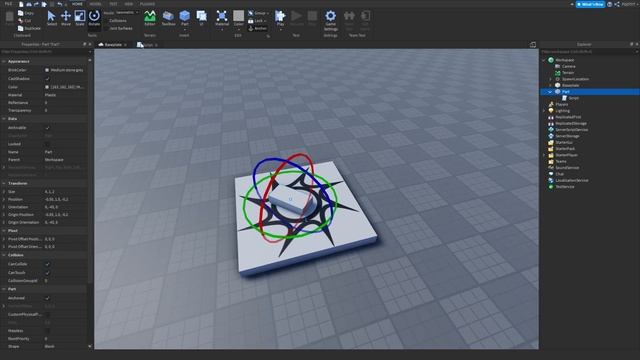Click the Terrain icon in Explorer

(x=558, y=73)
